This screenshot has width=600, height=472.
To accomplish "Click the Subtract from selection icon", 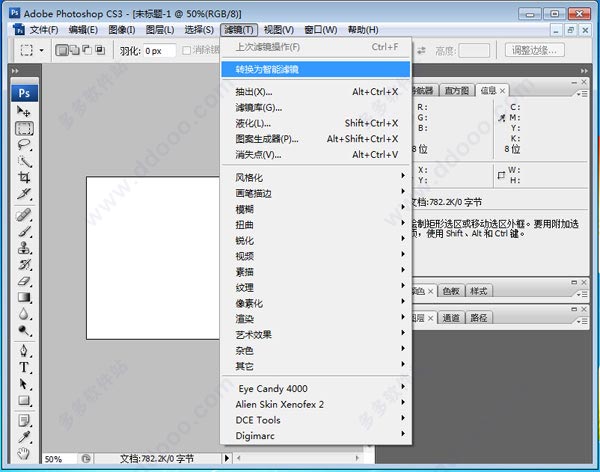I will pyautogui.click(x=87, y=50).
